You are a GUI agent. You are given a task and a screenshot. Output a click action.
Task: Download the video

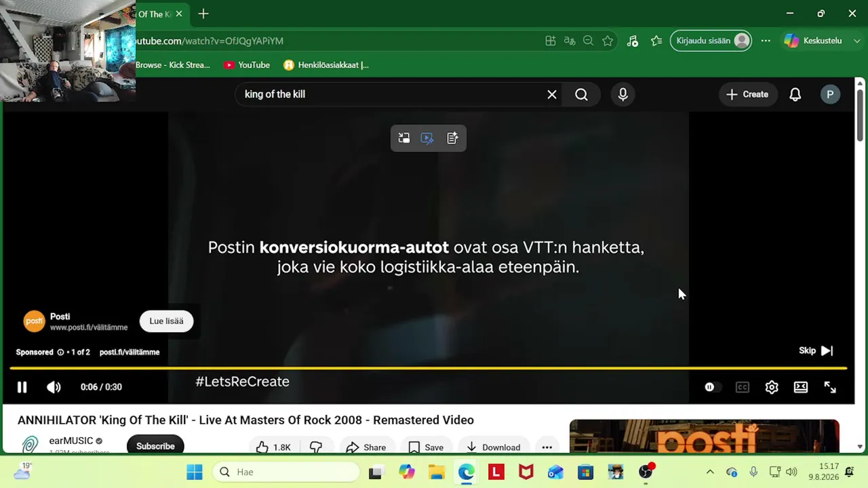click(x=493, y=447)
